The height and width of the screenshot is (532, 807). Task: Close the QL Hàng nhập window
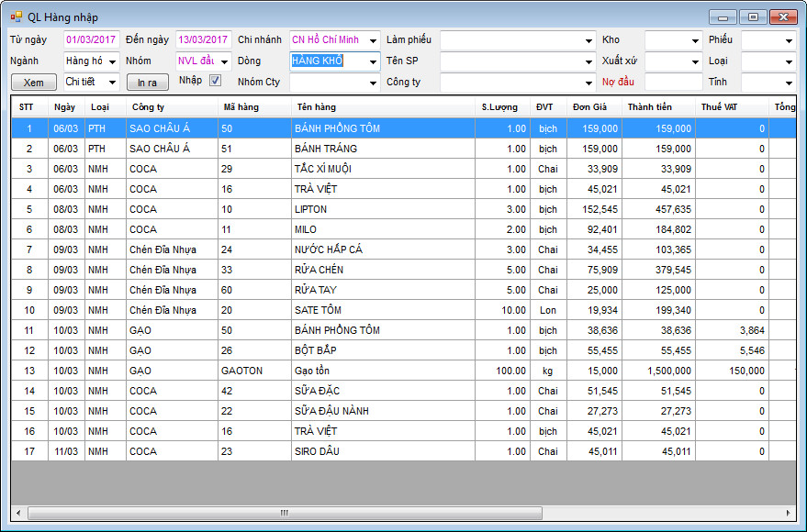point(783,17)
